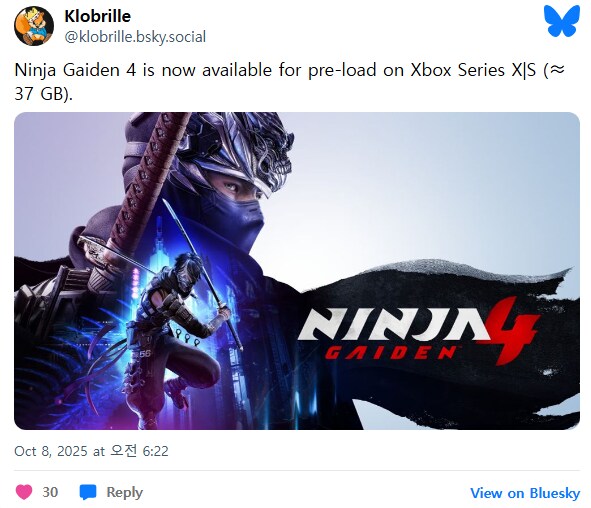The width and height of the screenshot is (591, 508).
Task: Click the white NINJA logo lettering
Action: coord(394,325)
